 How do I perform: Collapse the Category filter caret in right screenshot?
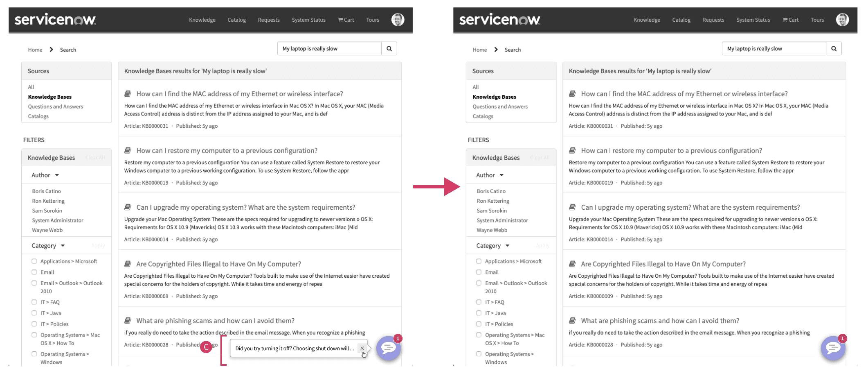click(507, 246)
